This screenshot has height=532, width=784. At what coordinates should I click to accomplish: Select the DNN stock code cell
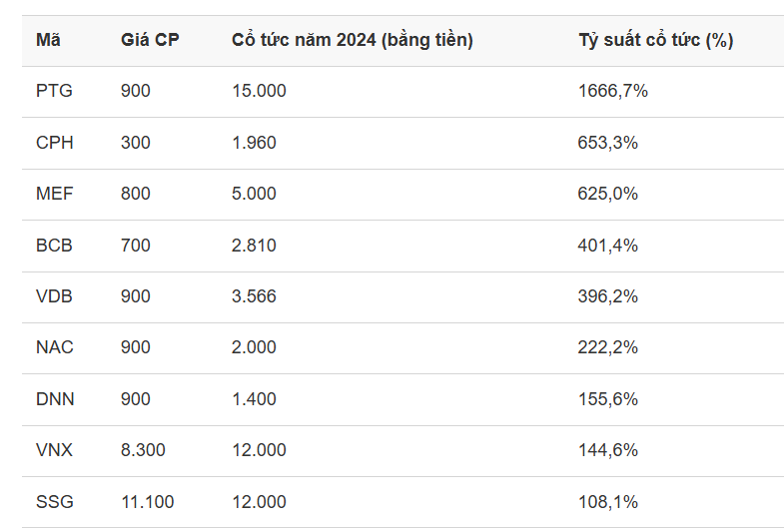pos(55,399)
